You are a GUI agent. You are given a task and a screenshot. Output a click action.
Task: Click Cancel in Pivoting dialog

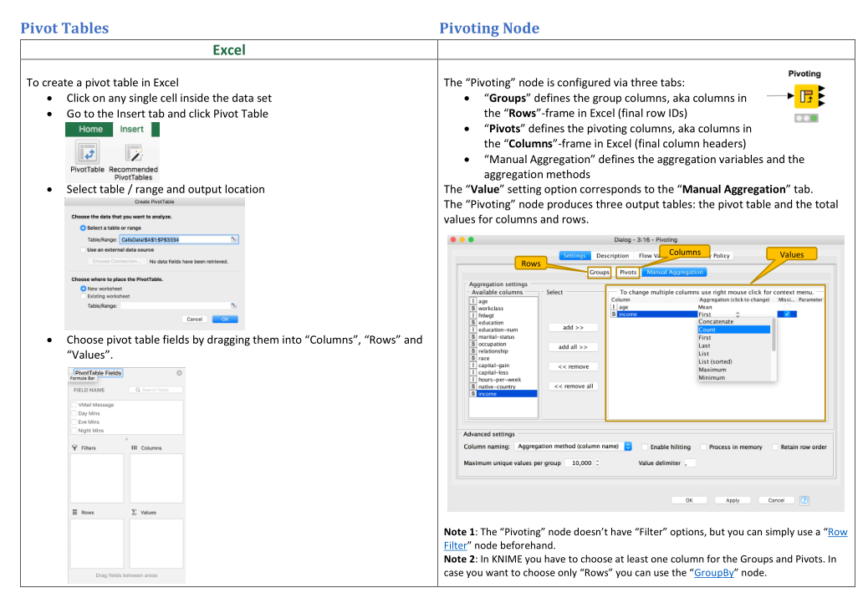click(x=776, y=500)
